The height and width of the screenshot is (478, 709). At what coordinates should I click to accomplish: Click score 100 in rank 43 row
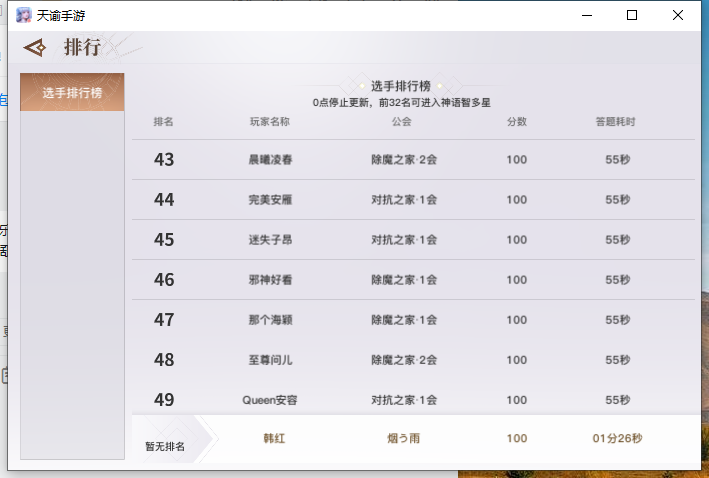pyautogui.click(x=517, y=160)
